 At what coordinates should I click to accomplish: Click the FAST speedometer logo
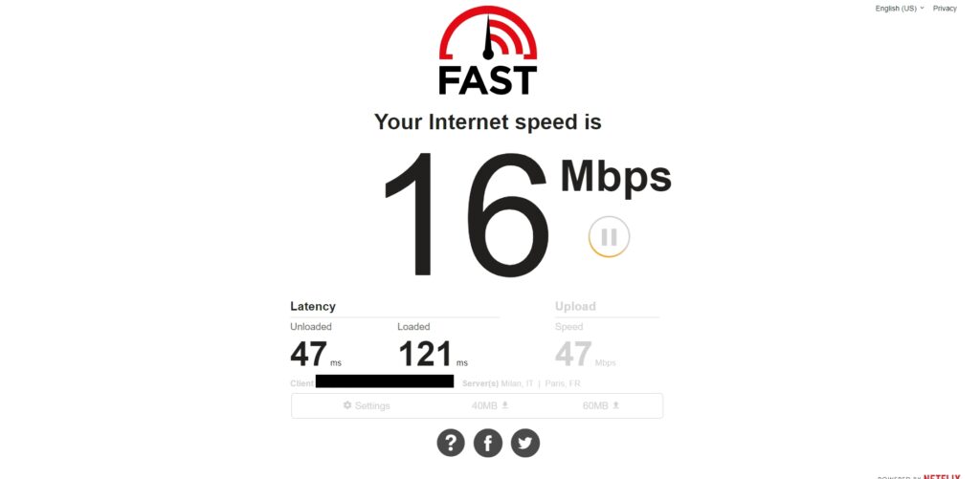(488, 51)
